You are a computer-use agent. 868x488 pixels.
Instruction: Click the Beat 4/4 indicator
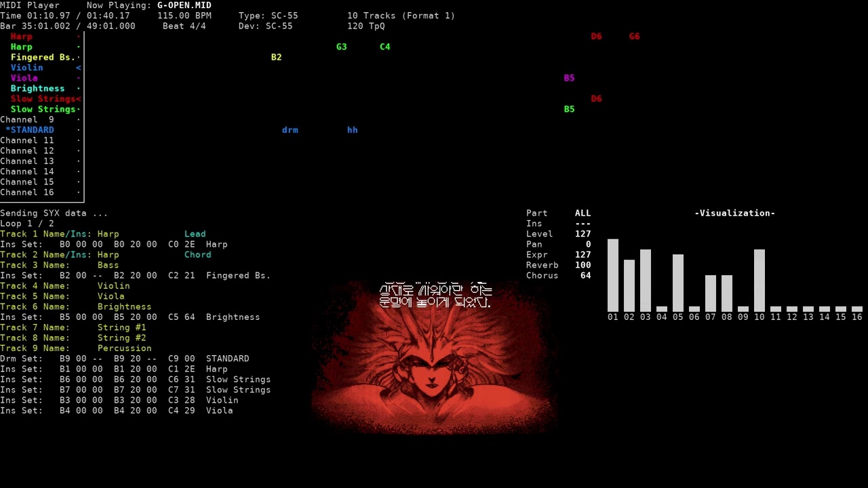184,26
